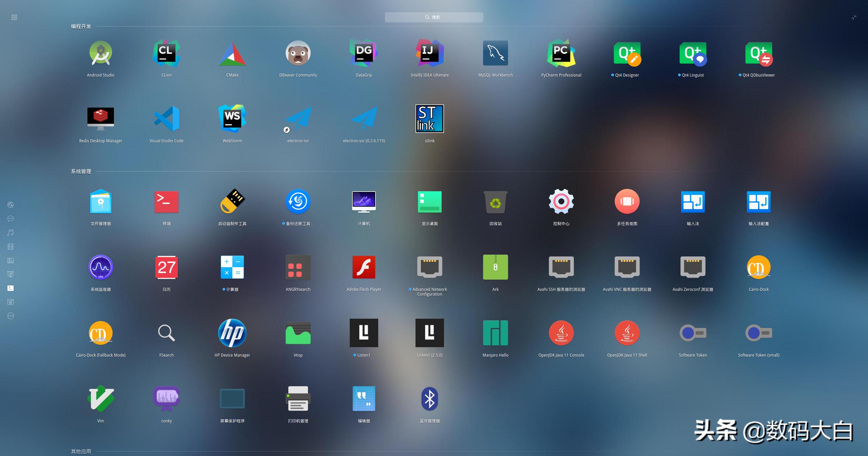The image size is (868, 456).
Task: Launch Redis Desktop Manager
Action: (100, 119)
